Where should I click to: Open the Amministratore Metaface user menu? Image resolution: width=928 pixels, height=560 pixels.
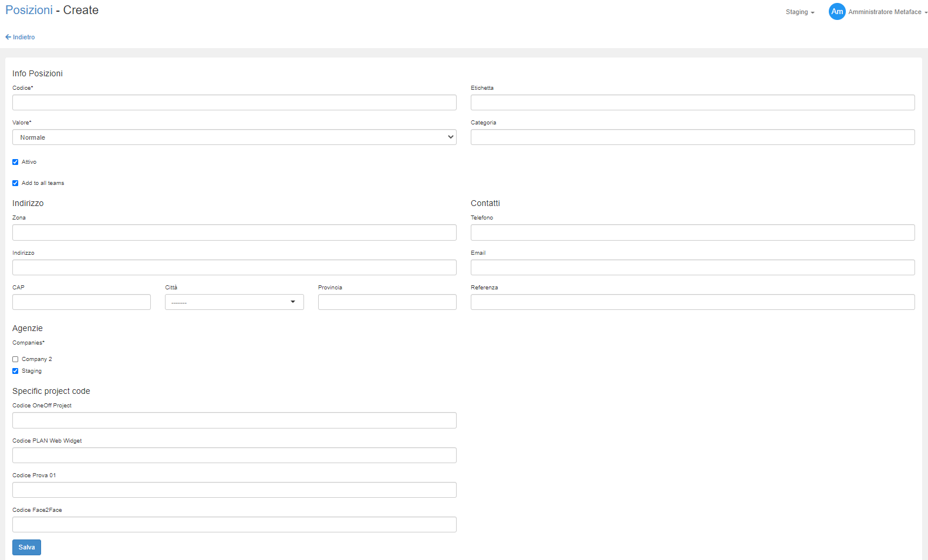coord(887,12)
